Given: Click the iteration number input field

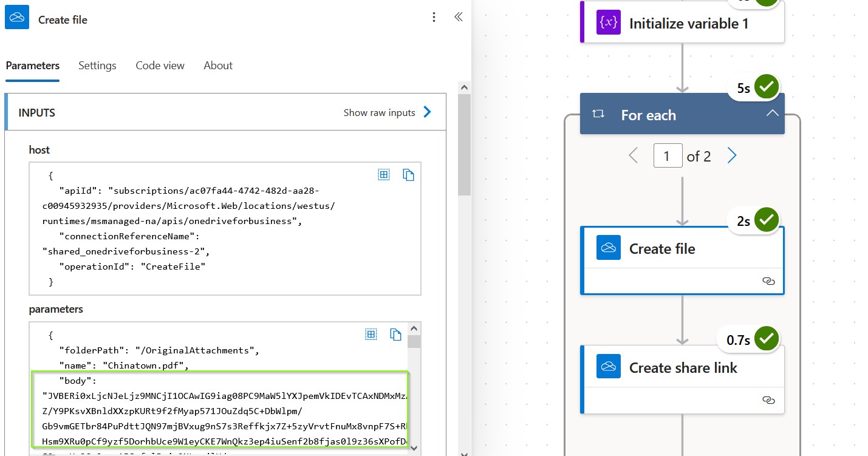Looking at the screenshot, I should point(668,156).
